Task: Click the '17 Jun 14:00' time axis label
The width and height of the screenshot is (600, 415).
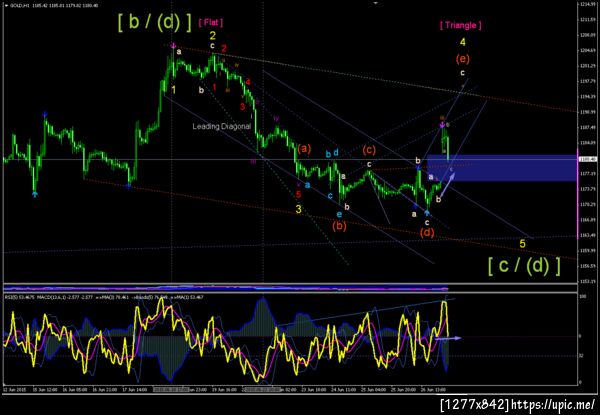Action: 137,389
